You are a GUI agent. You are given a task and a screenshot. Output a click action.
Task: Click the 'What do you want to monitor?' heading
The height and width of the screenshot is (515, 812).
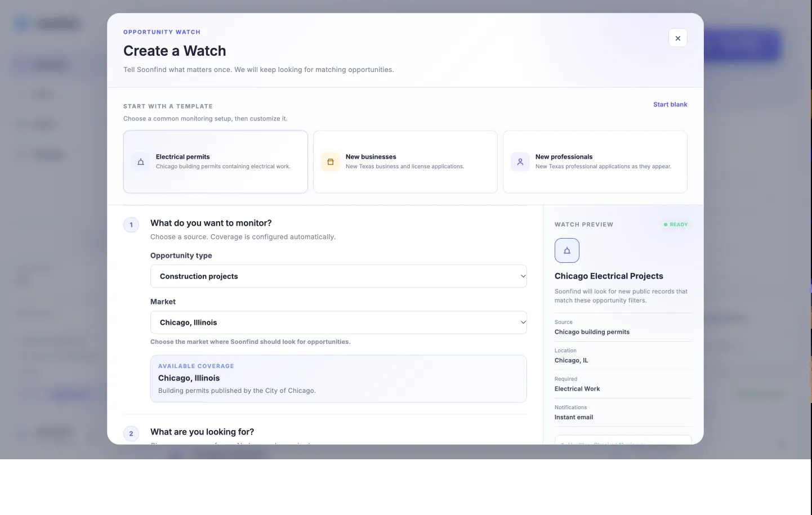[211, 223]
